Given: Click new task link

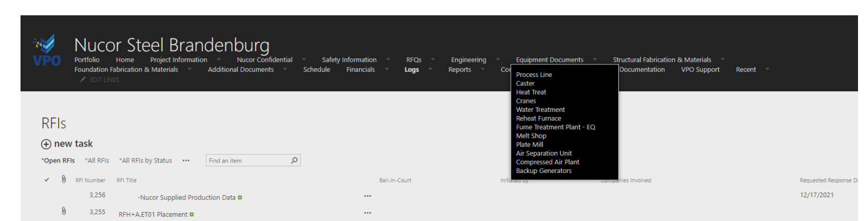Looking at the screenshot, I should pyautogui.click(x=73, y=144).
